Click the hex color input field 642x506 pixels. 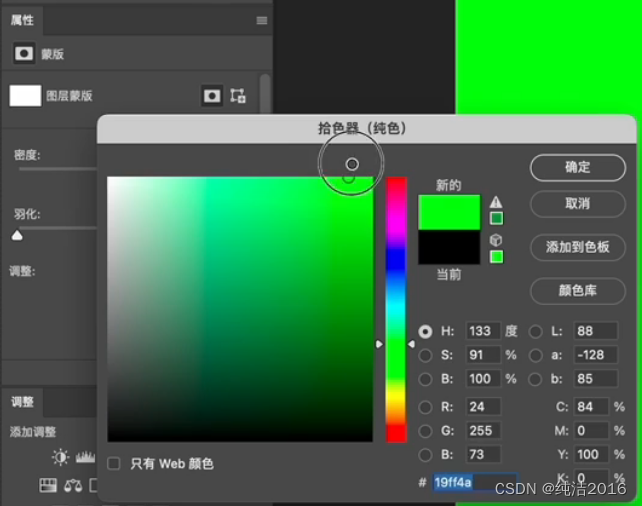pos(475,482)
